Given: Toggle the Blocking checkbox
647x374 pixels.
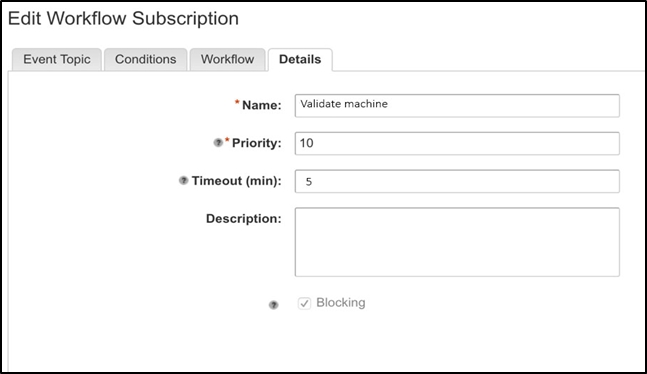Looking at the screenshot, I should click(305, 303).
